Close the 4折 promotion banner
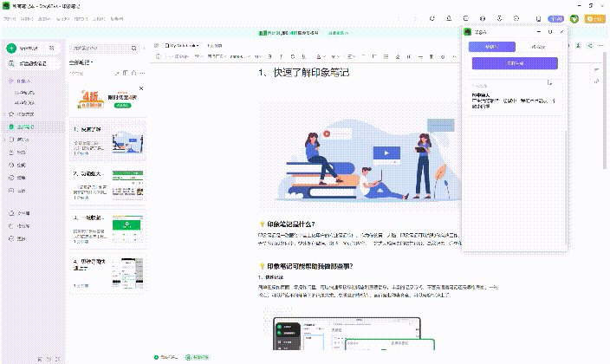Image resolution: width=610 pixels, height=364 pixels. tap(141, 88)
